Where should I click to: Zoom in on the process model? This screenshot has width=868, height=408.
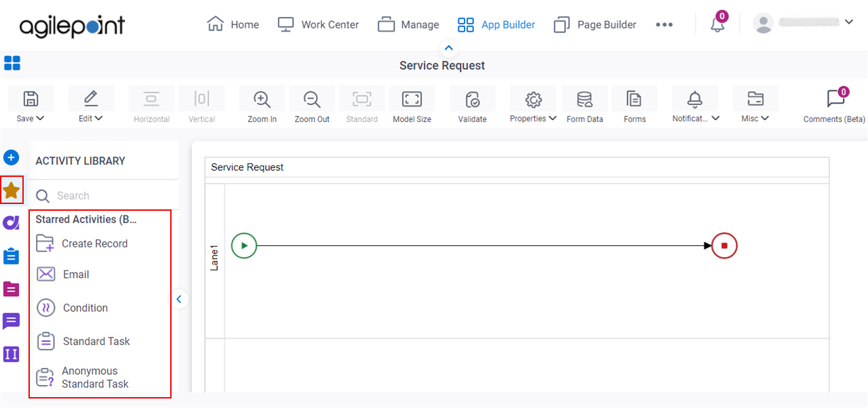coord(262,99)
